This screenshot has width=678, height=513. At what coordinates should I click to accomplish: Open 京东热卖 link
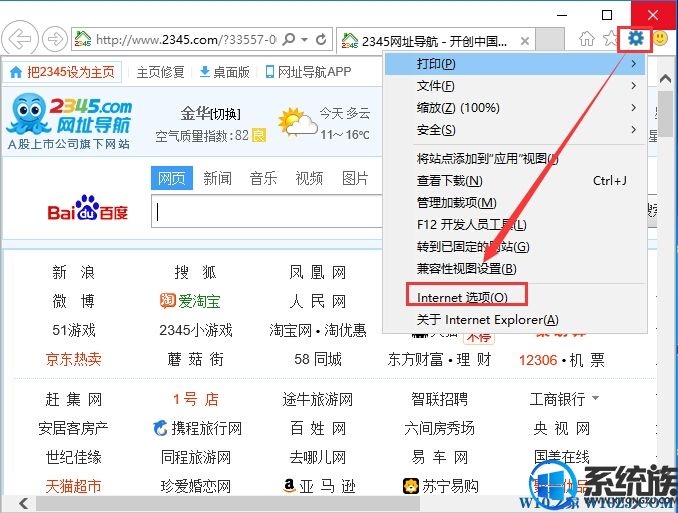(x=74, y=359)
